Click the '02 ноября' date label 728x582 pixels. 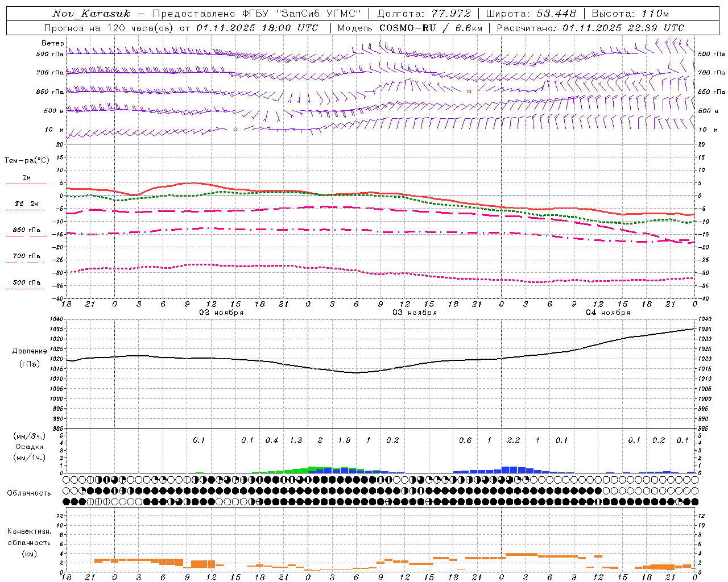(221, 313)
